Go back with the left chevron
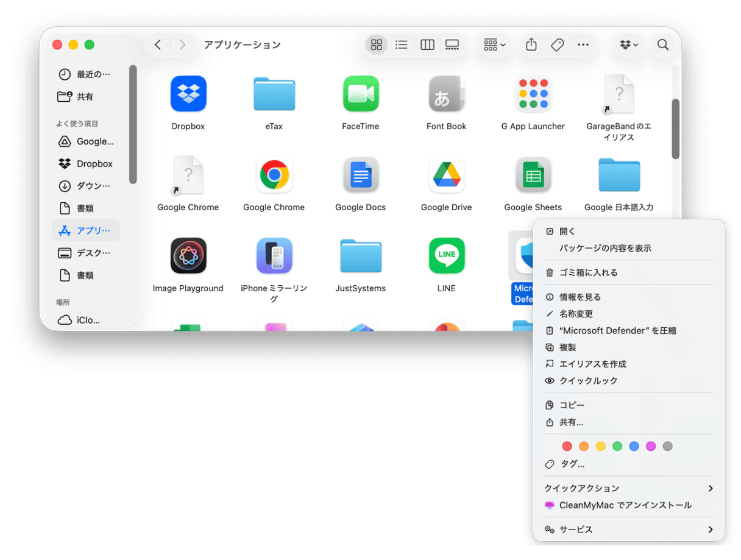 pos(158,44)
